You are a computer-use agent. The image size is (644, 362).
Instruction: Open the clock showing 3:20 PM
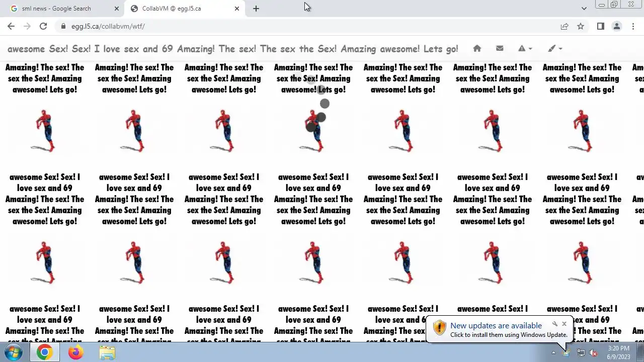click(x=618, y=352)
